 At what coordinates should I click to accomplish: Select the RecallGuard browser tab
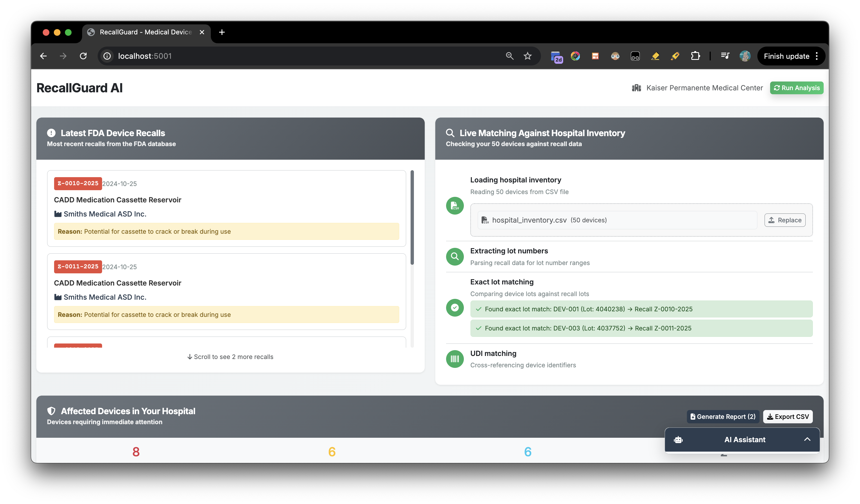(146, 32)
